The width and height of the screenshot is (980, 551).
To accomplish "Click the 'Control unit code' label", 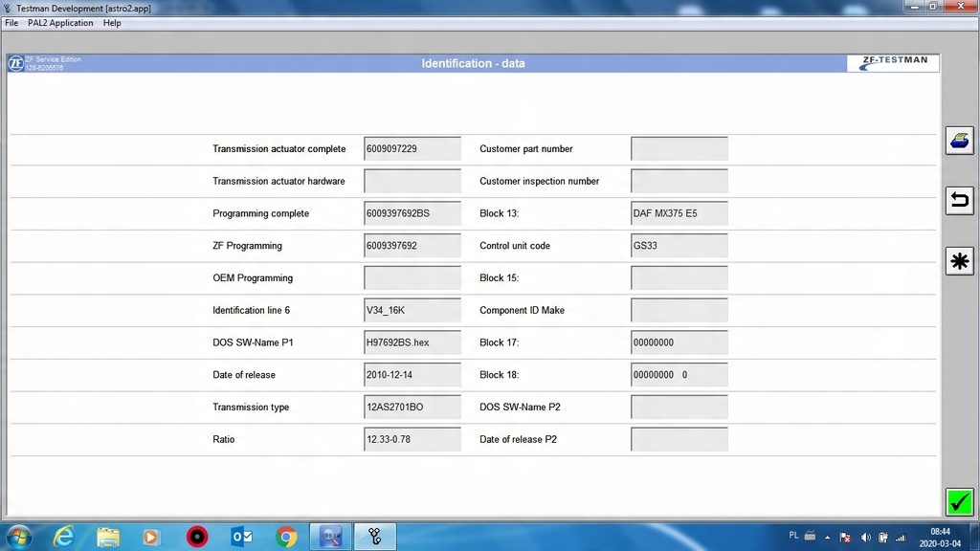I will pyautogui.click(x=515, y=246).
